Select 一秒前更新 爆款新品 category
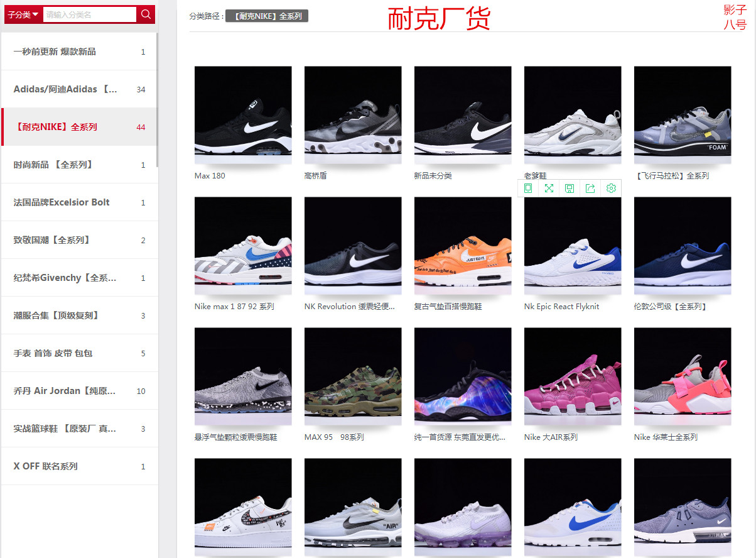The width and height of the screenshot is (756, 558). (79, 52)
